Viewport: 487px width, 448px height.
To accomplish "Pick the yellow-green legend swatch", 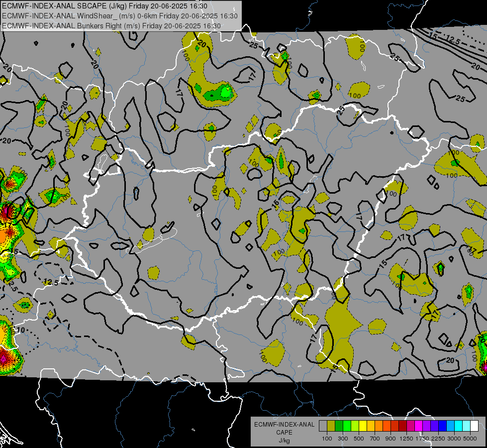I will coord(355,426).
